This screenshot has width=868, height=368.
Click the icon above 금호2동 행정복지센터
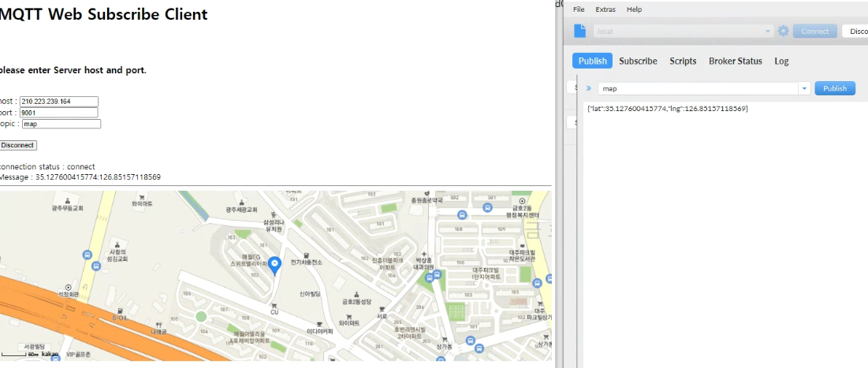[x=522, y=201]
